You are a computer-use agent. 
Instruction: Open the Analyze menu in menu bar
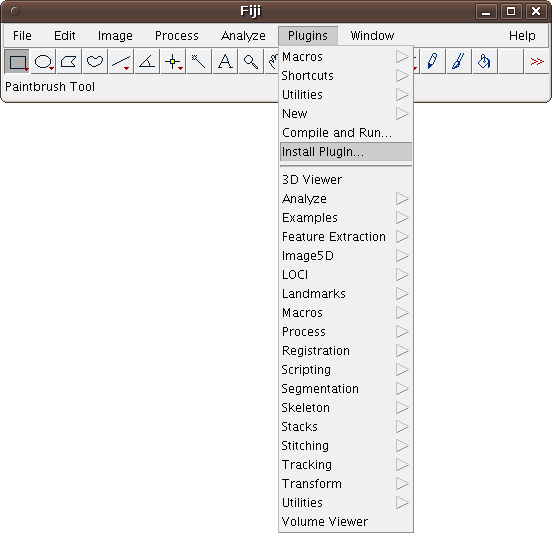click(x=243, y=36)
